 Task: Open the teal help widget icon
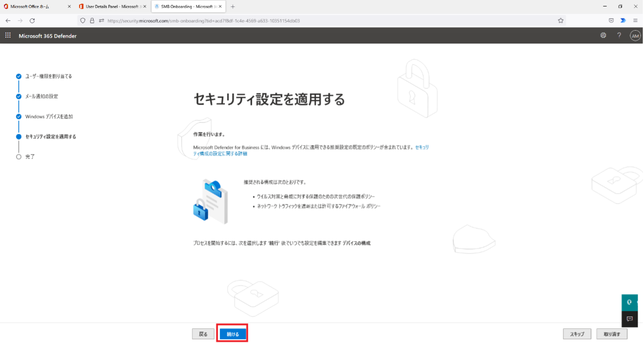coord(630,303)
